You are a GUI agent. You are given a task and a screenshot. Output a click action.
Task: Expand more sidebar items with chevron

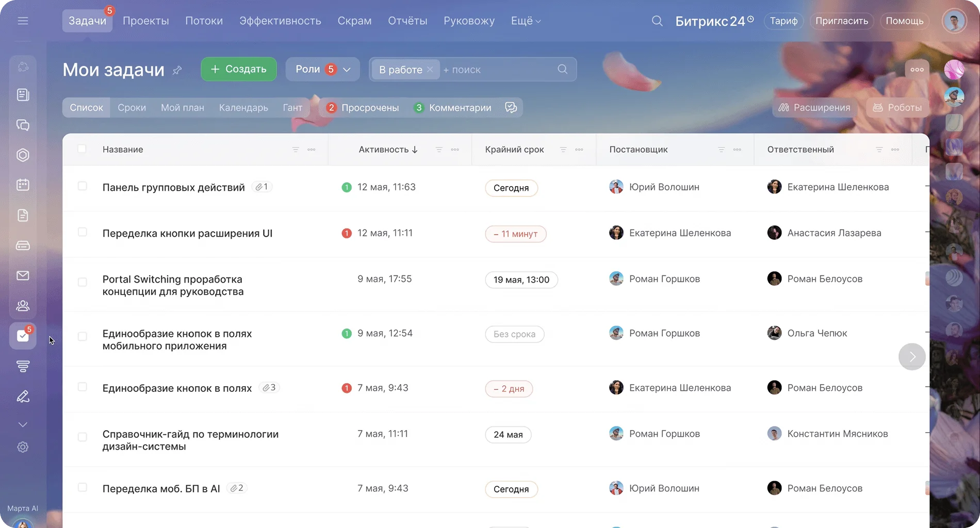(23, 425)
